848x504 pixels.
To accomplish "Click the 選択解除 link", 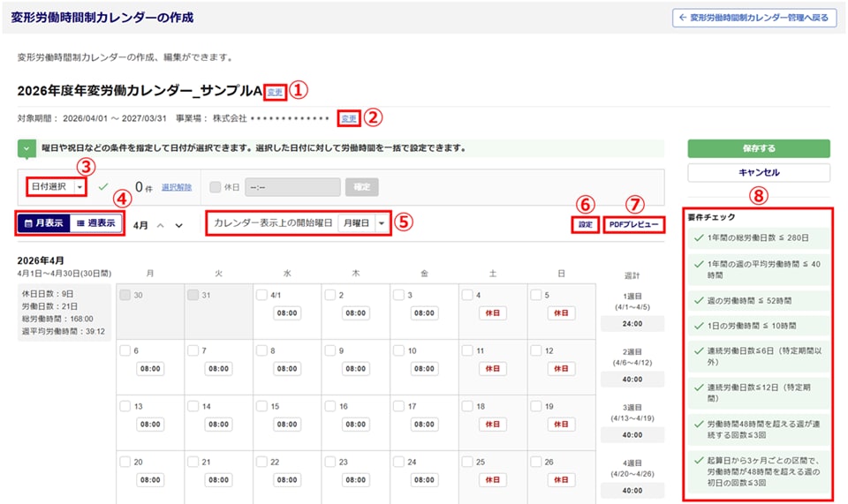I will (177, 187).
